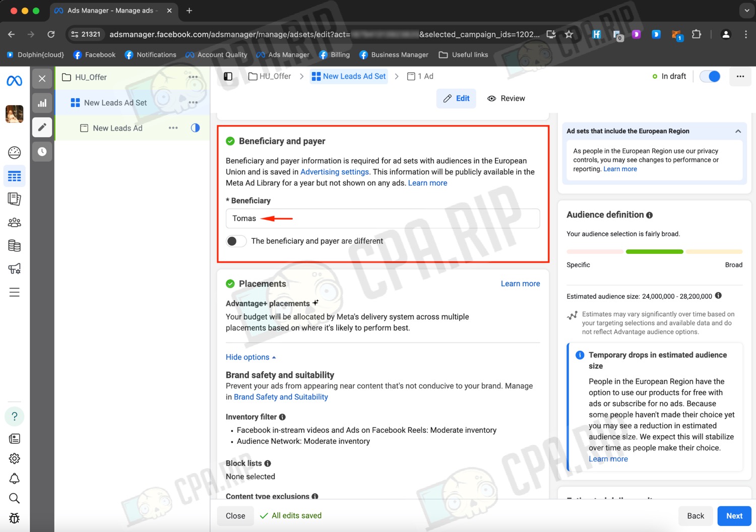This screenshot has height=532, width=756.
Task: Click the Search magnifier icon in sidebar
Action: click(14, 498)
